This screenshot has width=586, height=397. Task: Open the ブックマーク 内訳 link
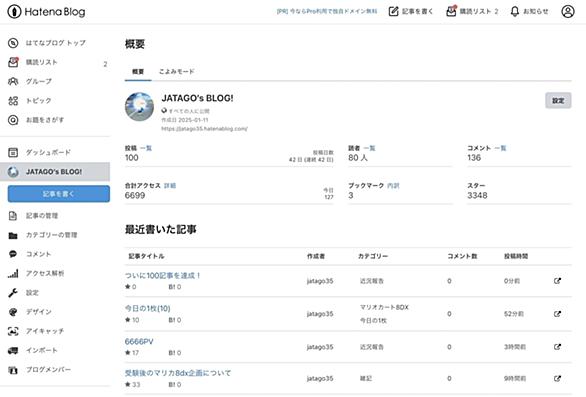(x=393, y=186)
